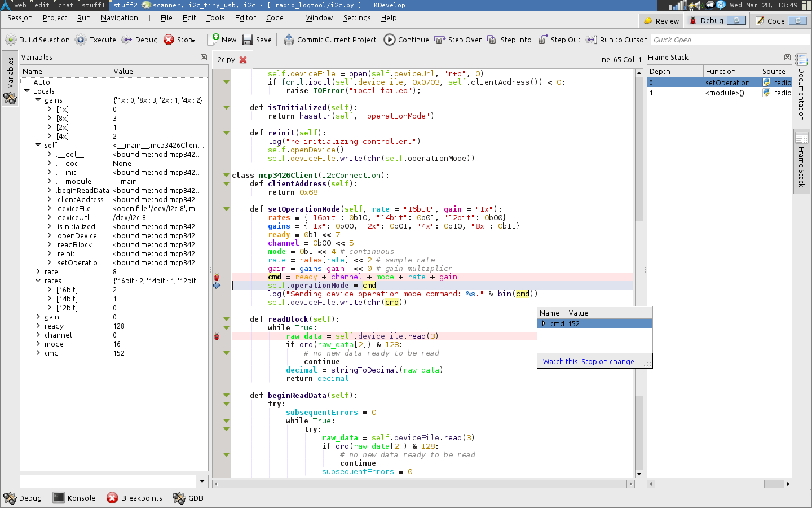Close the i2c.py editor tab
The height and width of the screenshot is (508, 812).
pyautogui.click(x=243, y=59)
